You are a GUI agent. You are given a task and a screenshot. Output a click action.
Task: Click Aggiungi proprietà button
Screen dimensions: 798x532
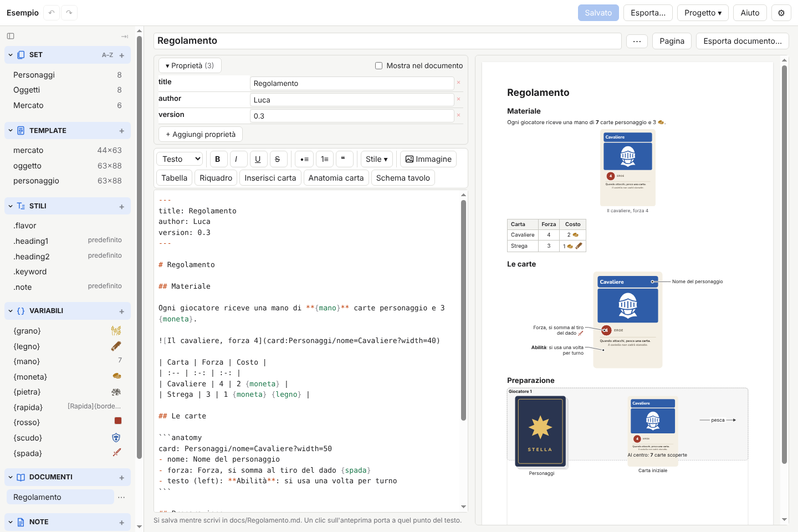(x=201, y=134)
